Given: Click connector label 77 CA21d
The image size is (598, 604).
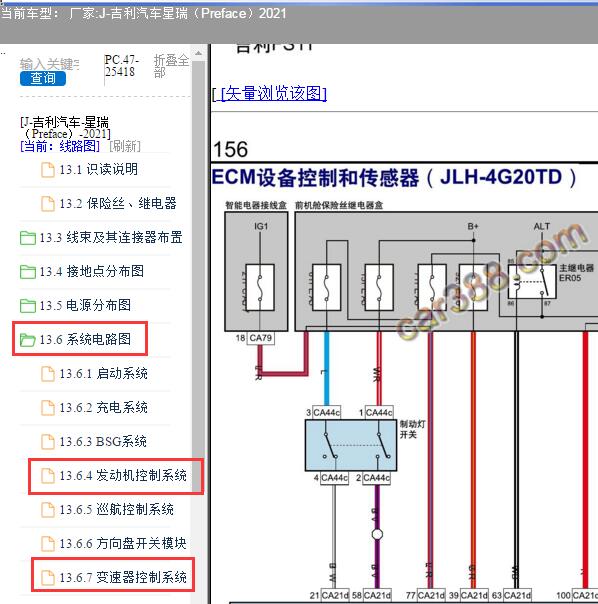Looking at the screenshot, I should [425, 595].
